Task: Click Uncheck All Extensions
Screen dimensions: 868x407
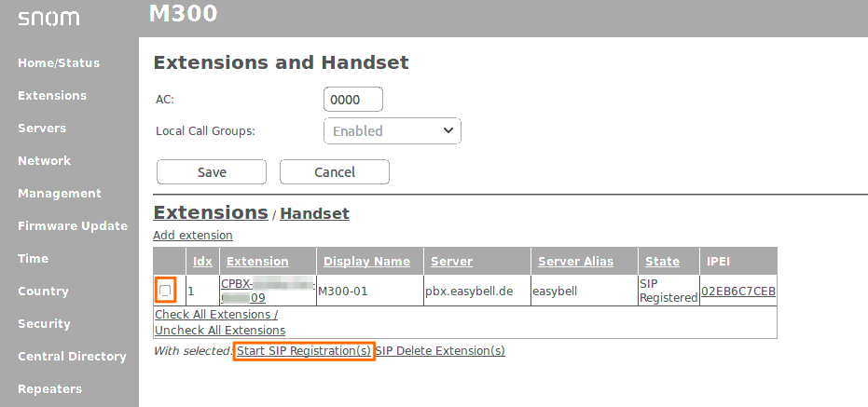Action: point(220,331)
